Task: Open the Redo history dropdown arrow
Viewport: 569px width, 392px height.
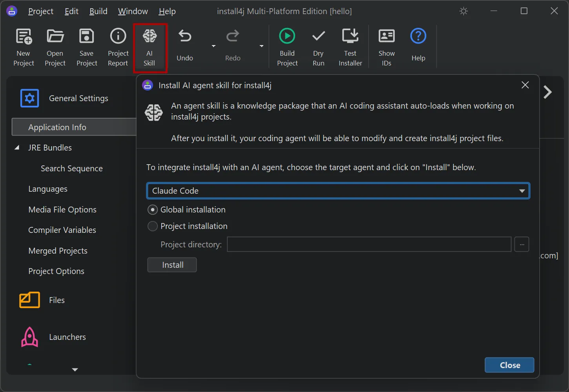Action: pos(261,46)
